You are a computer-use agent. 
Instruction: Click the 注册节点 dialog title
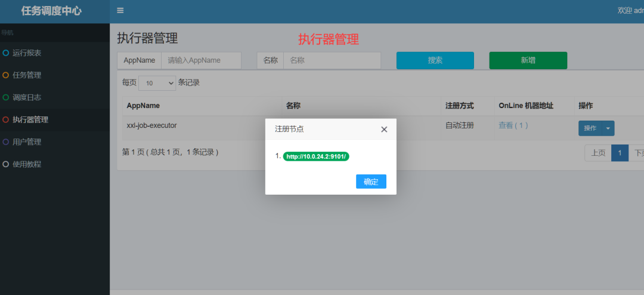click(x=289, y=129)
